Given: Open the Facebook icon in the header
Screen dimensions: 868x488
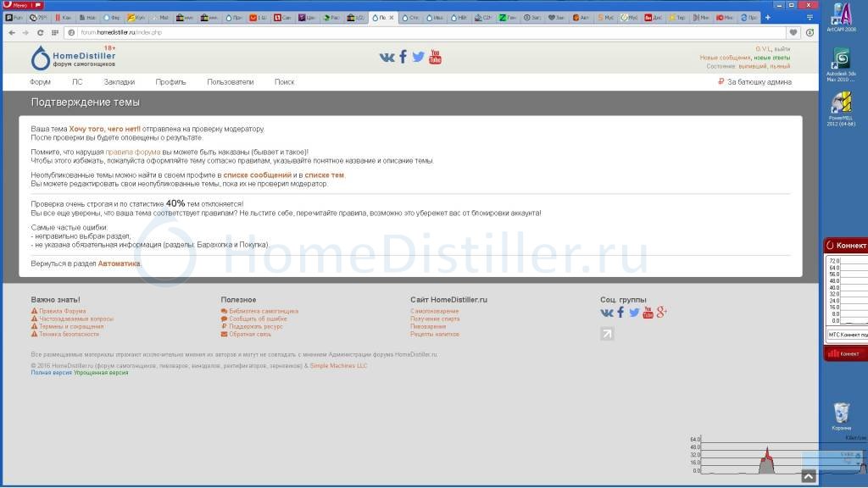Looking at the screenshot, I should pyautogui.click(x=403, y=57).
